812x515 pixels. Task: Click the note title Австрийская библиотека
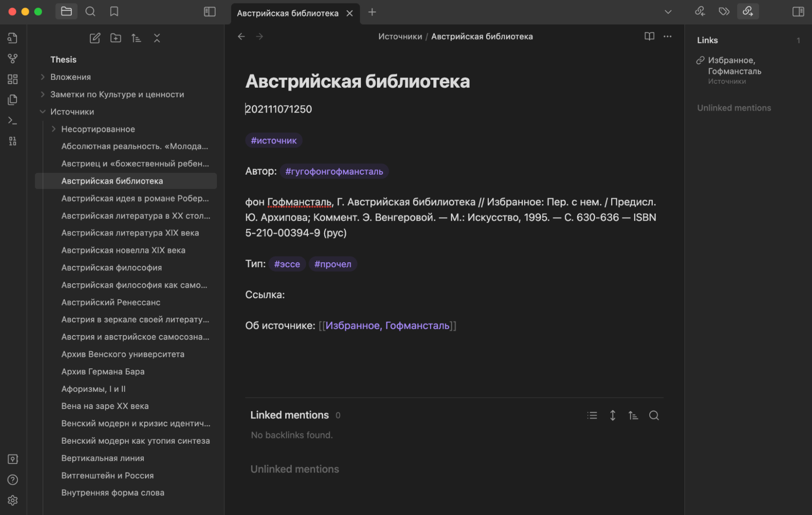[357, 82]
